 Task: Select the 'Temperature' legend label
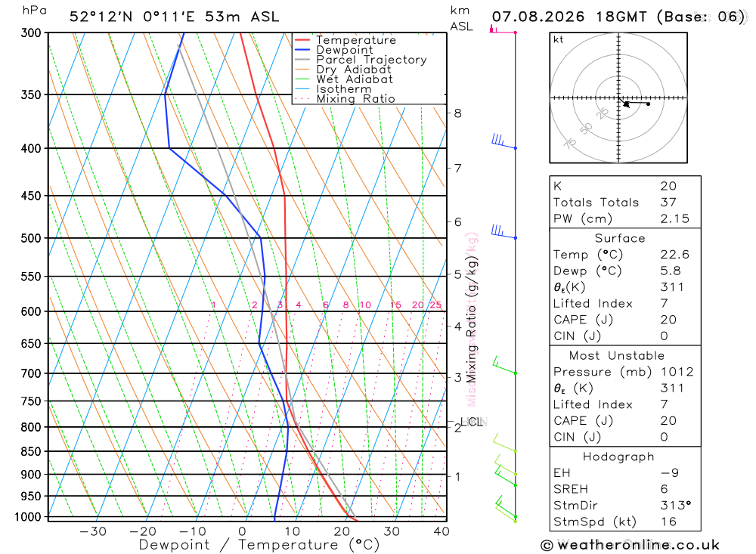pyautogui.click(x=356, y=40)
